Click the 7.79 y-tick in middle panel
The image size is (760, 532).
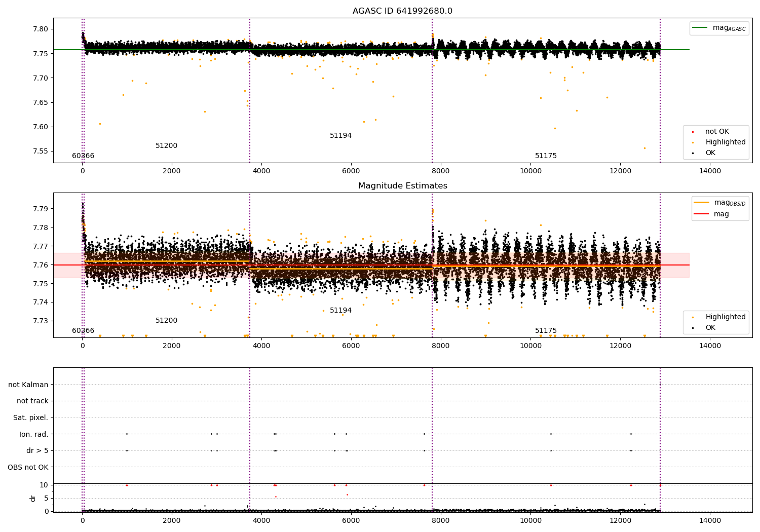(x=41, y=209)
